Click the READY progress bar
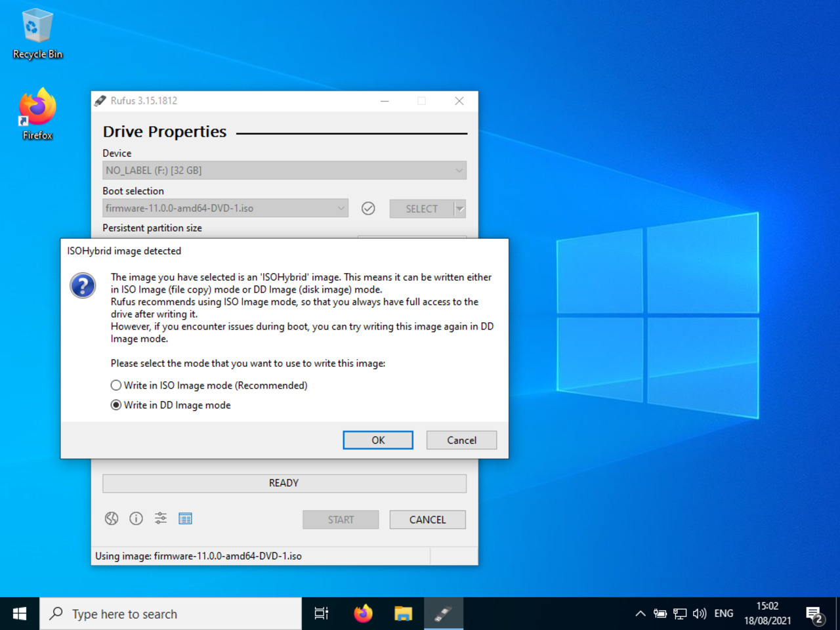Screen dimensions: 840x630 [284, 483]
